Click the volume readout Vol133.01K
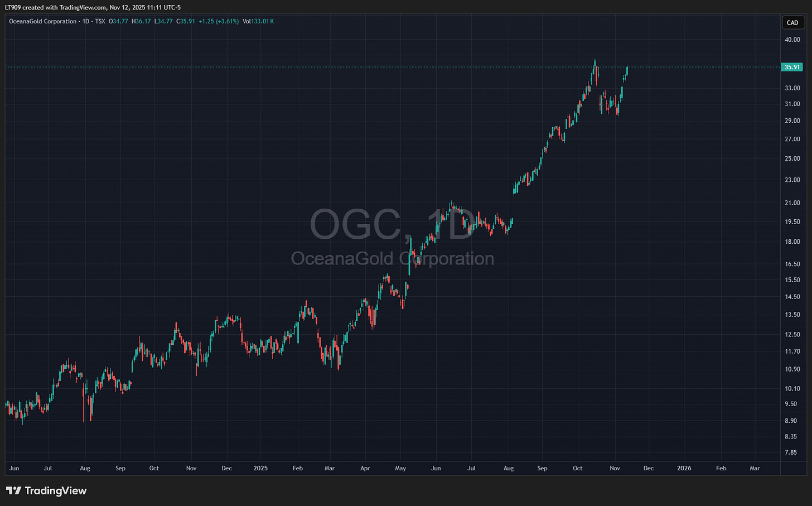The width and height of the screenshot is (812, 506). 258,21
